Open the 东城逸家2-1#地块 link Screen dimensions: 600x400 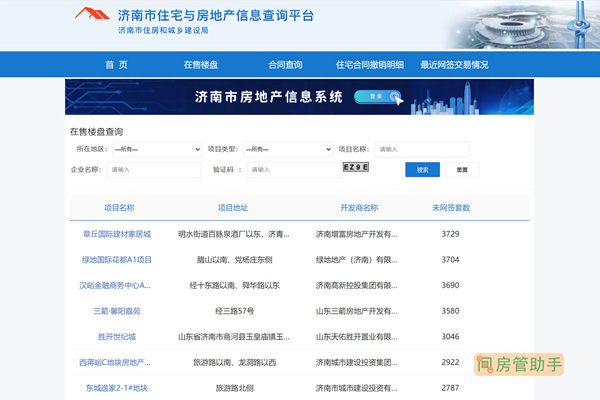click(117, 388)
